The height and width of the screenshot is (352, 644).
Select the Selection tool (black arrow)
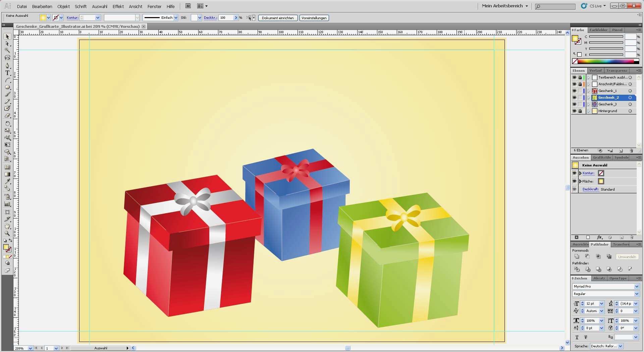(x=7, y=36)
